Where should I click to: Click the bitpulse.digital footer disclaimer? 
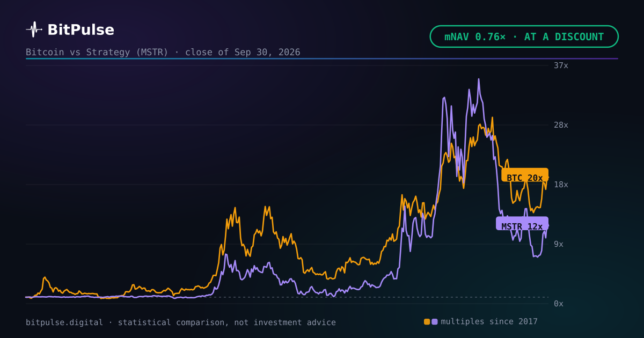coord(181,322)
